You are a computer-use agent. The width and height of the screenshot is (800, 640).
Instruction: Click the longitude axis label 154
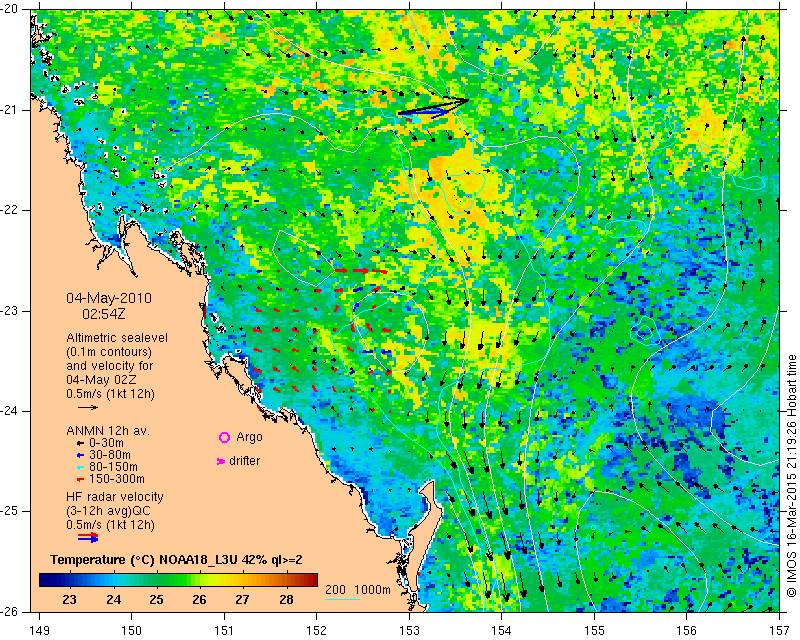click(502, 630)
